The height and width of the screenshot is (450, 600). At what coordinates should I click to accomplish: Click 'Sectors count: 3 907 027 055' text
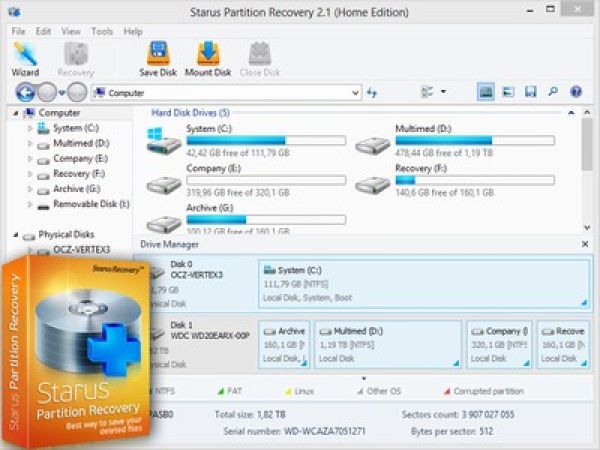click(458, 415)
